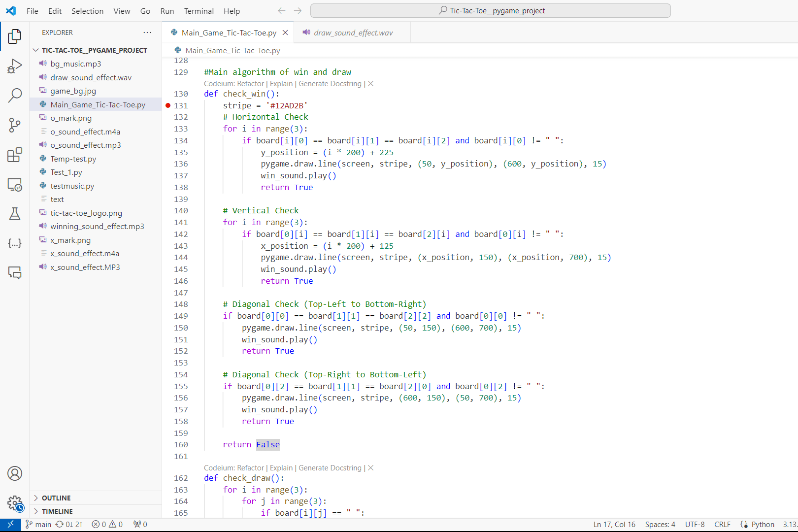
Task: Open a remote window via status bar indicator
Action: 10,524
